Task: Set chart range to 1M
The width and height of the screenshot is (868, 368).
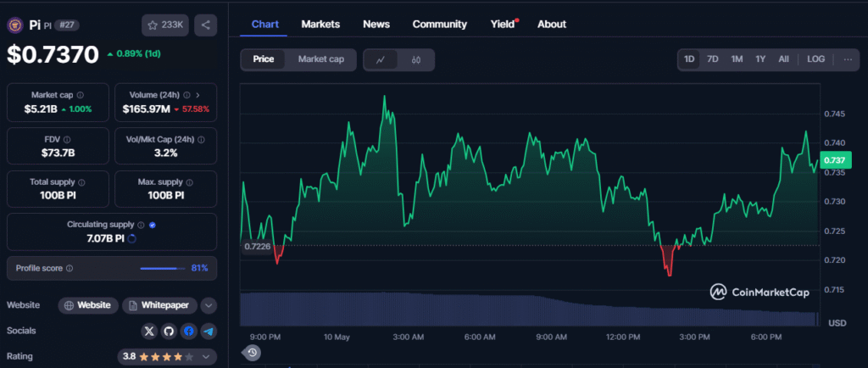Action: (737, 59)
